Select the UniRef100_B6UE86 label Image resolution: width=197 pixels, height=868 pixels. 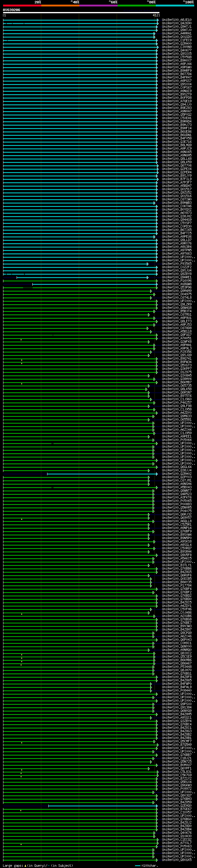tap(177, 131)
